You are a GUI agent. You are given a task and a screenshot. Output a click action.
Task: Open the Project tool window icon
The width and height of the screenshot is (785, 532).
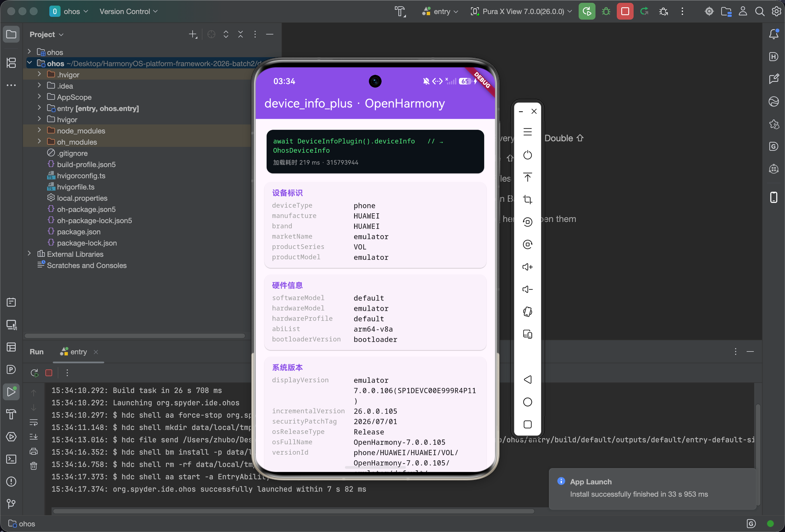11,34
